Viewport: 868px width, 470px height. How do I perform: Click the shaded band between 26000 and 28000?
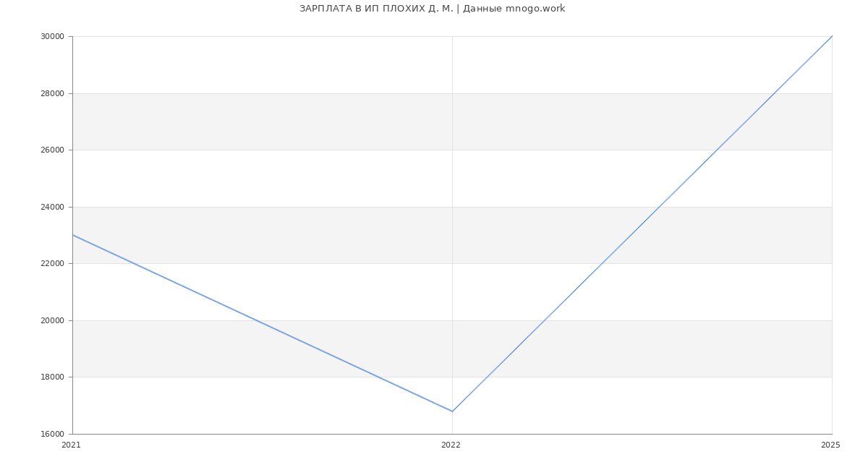coord(289,121)
